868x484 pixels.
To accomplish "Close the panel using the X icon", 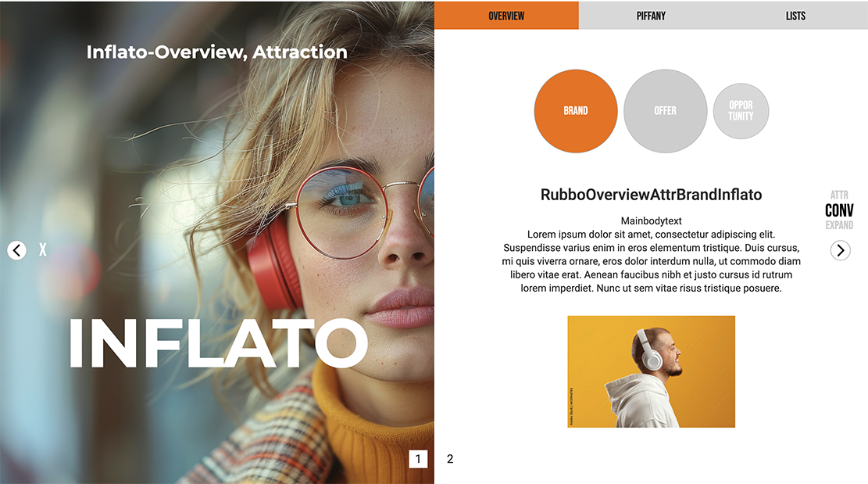I will (x=43, y=249).
